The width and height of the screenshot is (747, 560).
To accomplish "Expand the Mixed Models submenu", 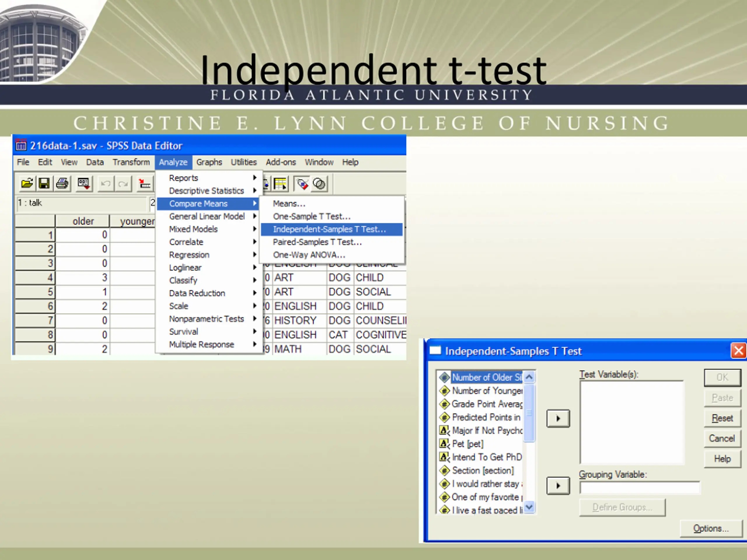I will pyautogui.click(x=210, y=229).
